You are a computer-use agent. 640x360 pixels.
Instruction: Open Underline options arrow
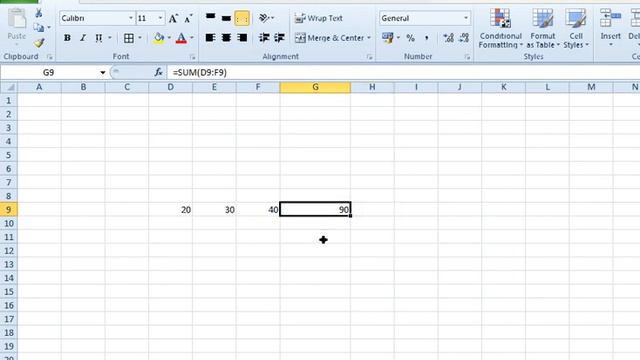click(110, 38)
